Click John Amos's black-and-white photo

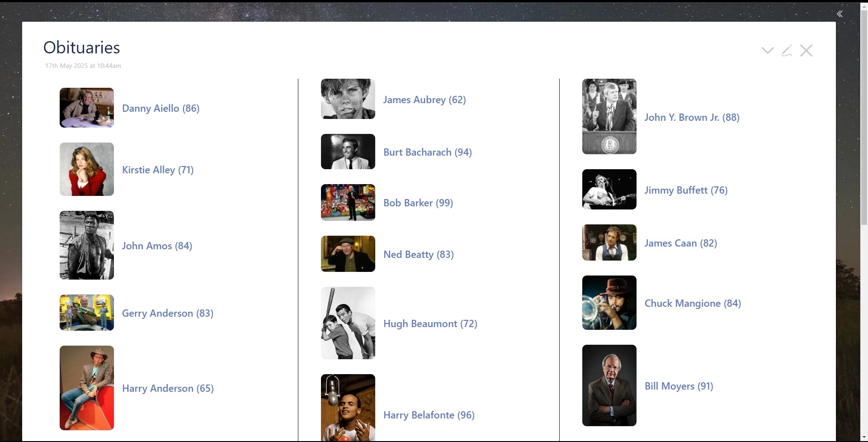coord(87,245)
